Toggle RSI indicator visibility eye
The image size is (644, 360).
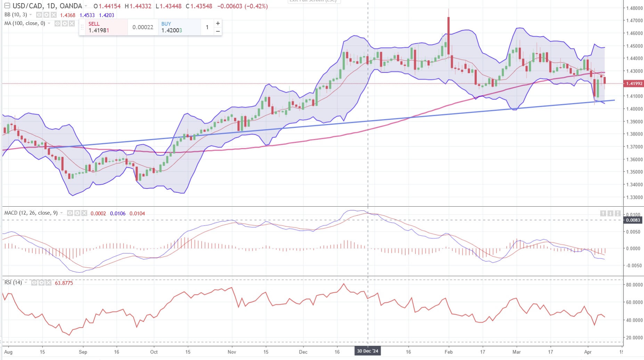pos(34,283)
